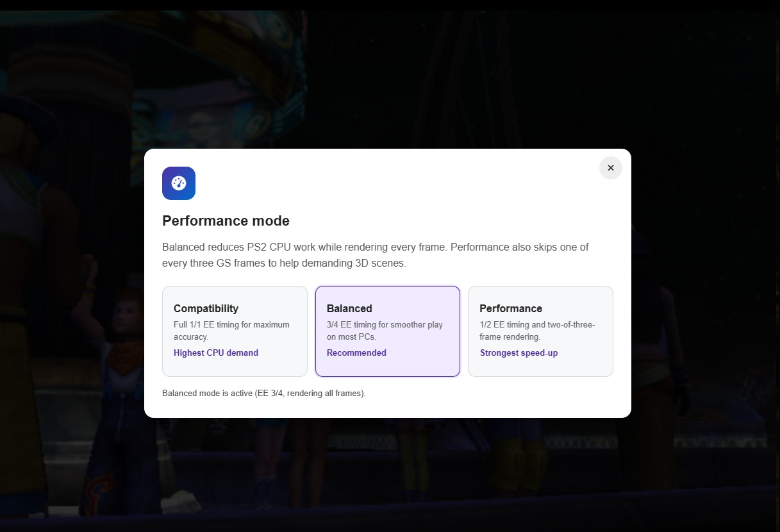The width and height of the screenshot is (780, 532).
Task: Close the Performance mode dialog
Action: (x=610, y=168)
